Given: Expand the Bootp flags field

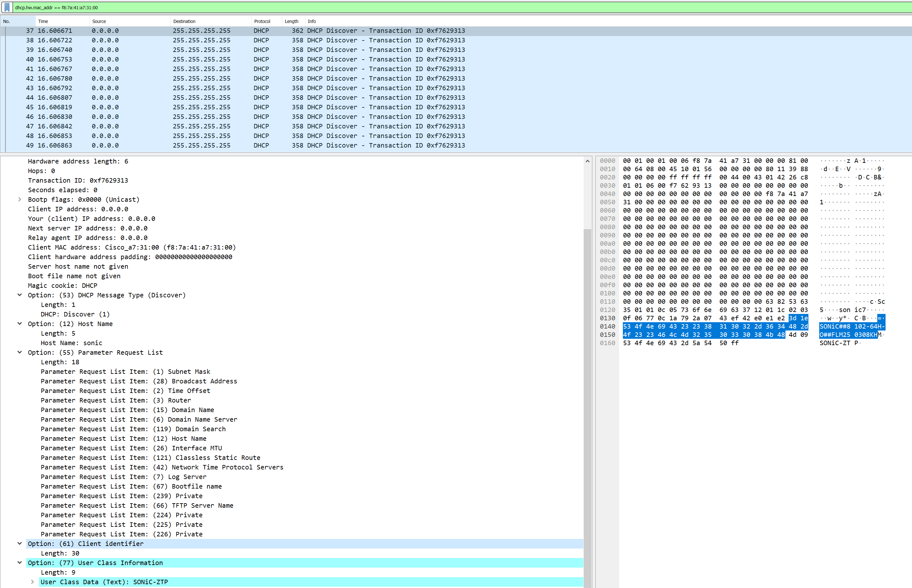Looking at the screenshot, I should (x=19, y=199).
